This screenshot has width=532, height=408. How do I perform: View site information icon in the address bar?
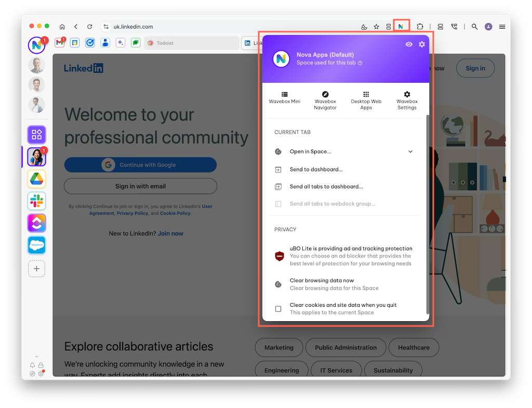tap(106, 26)
